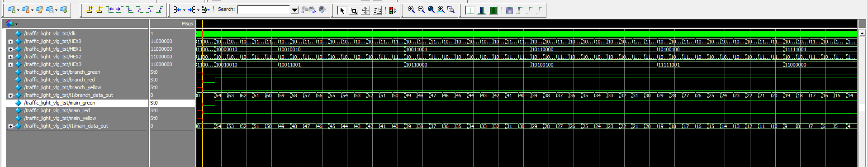The width and height of the screenshot is (868, 167).
Task: Expand the HEX1 signal bus
Action: [x=10, y=49]
